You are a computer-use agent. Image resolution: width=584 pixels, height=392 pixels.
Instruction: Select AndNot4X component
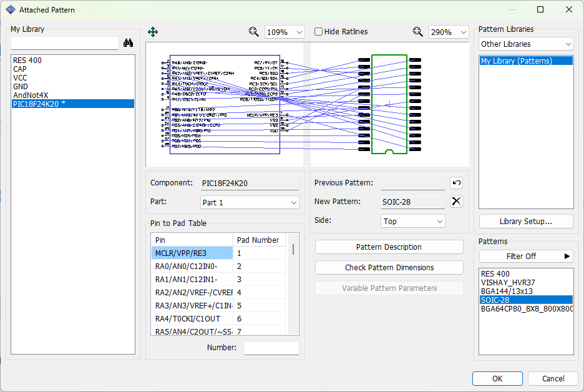(x=73, y=96)
